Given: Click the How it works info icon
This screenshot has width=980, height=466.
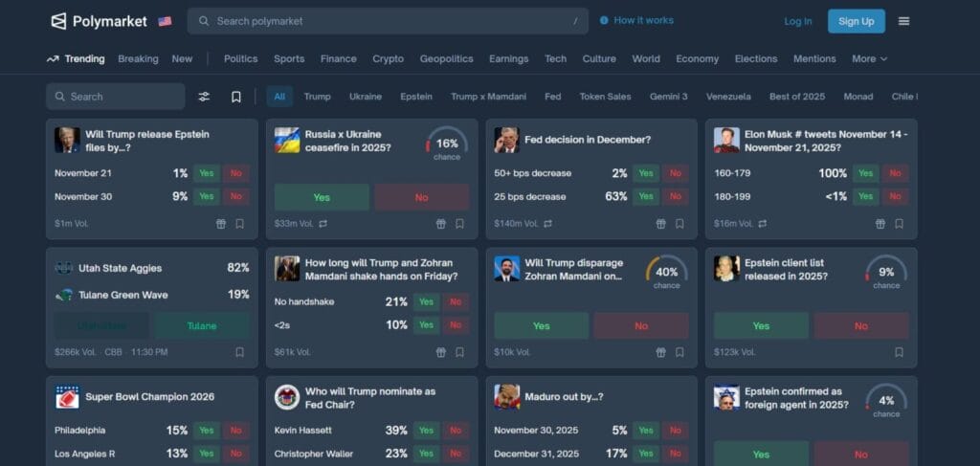Looking at the screenshot, I should click(604, 20).
